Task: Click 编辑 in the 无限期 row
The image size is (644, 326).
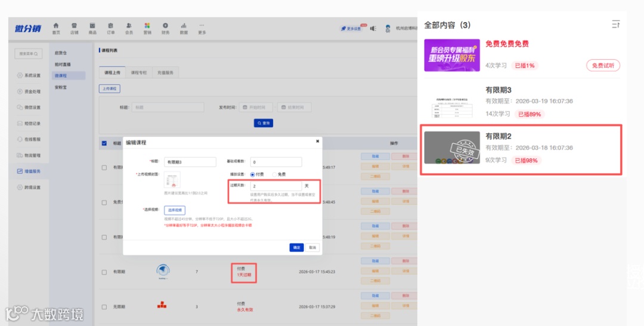Action: pyautogui.click(x=375, y=306)
